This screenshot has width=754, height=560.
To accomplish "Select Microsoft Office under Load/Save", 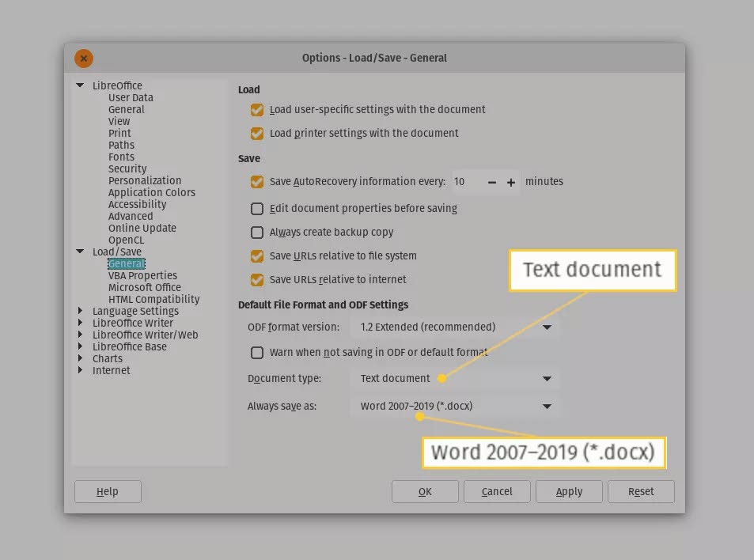I will (x=144, y=287).
